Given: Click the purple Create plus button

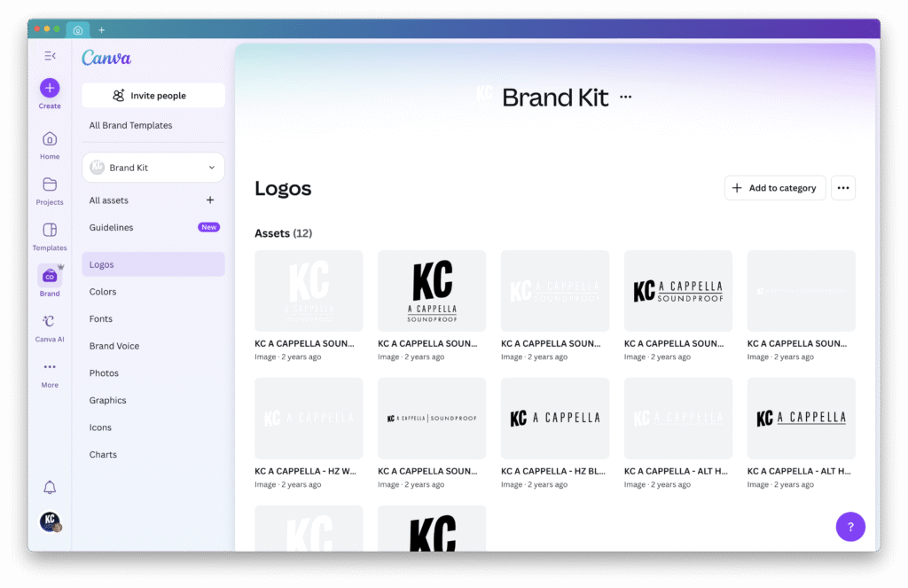Looking at the screenshot, I should [50, 88].
